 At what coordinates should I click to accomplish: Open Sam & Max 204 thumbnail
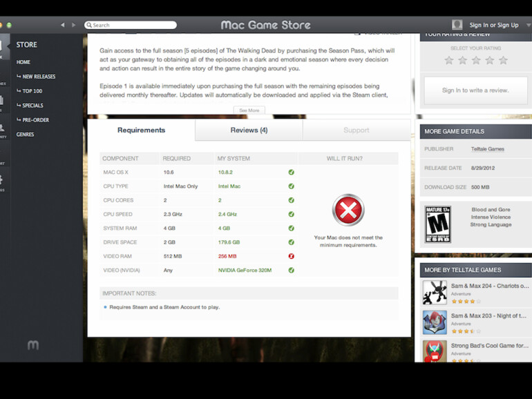[x=435, y=292]
